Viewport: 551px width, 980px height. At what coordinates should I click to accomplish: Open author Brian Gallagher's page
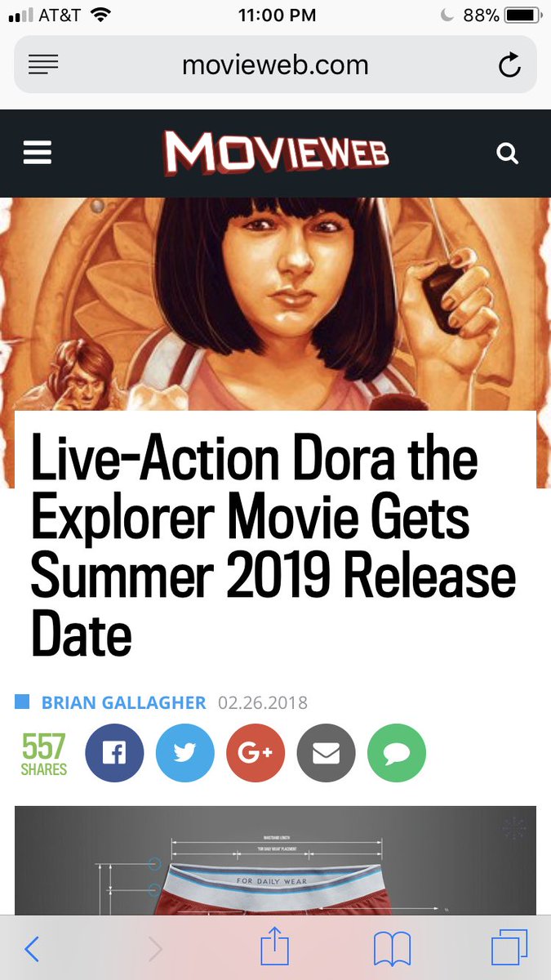point(124,702)
